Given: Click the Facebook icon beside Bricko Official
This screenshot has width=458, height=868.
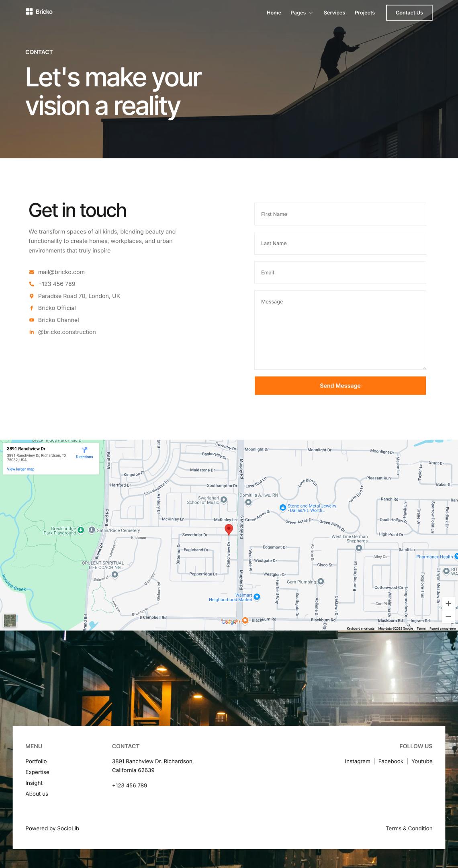Looking at the screenshot, I should pos(31,308).
